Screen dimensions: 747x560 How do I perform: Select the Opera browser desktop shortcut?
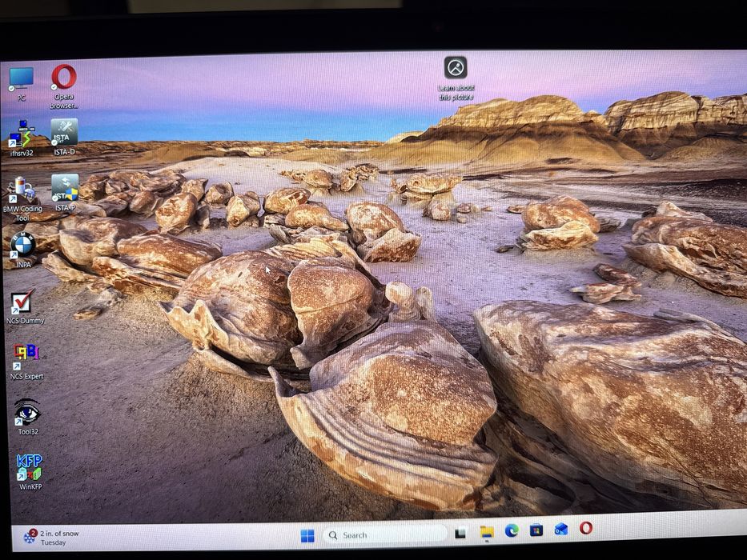(64, 86)
